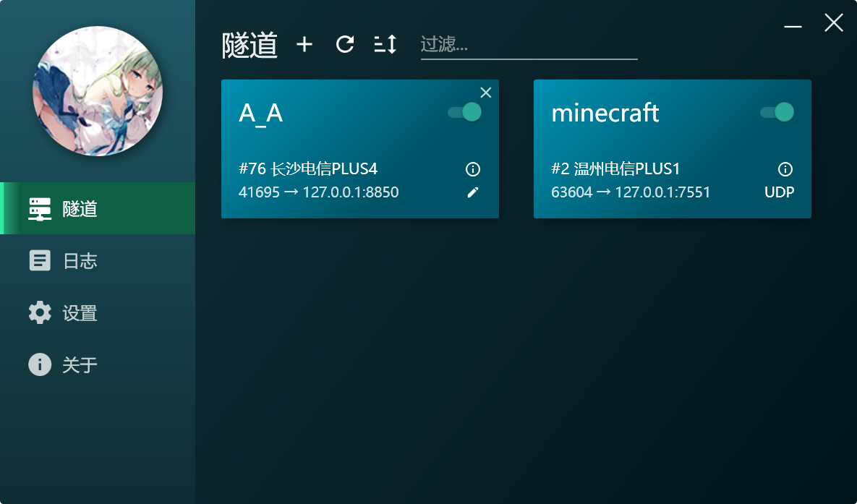This screenshot has height=504, width=857.
Task: Show info for A_A tunnel node
Action: (x=473, y=169)
